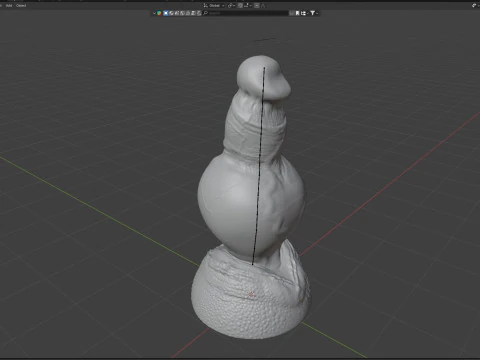Click the object origin point on model base

point(251,294)
